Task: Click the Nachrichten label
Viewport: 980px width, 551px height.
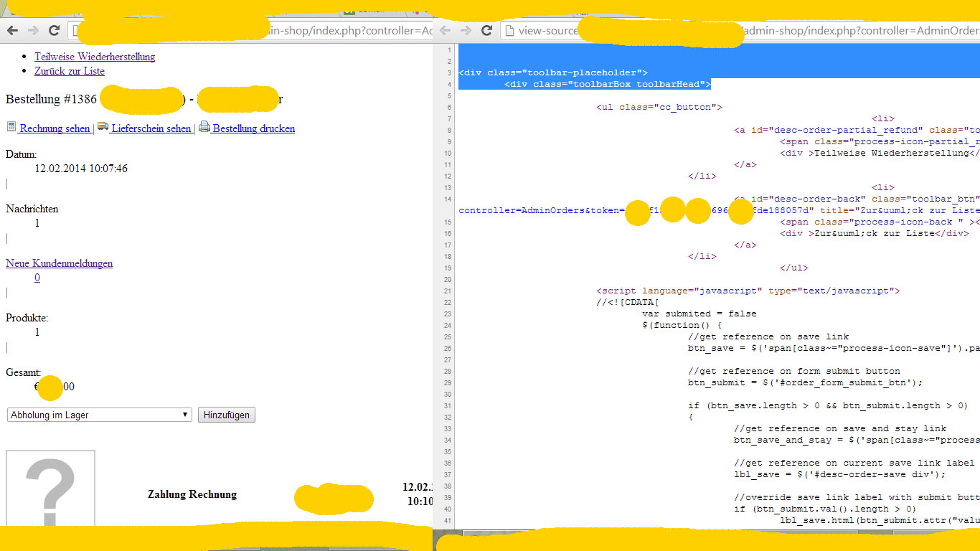Action: (32, 209)
